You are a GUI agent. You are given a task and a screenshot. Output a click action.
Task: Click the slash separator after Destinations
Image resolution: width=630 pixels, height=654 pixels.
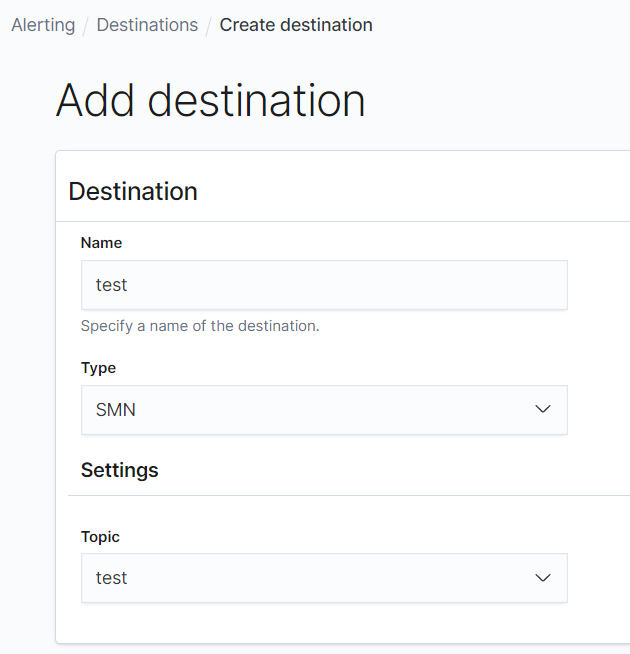click(209, 25)
